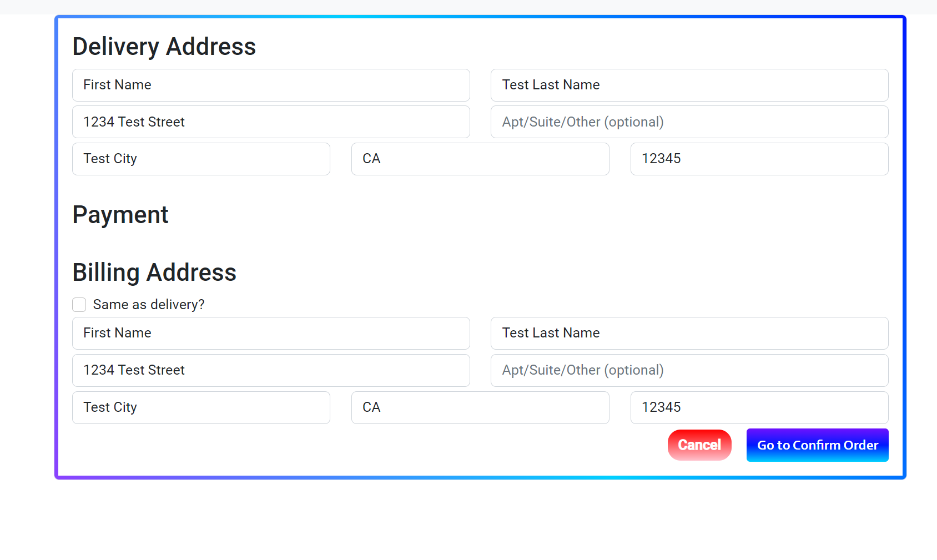Click the billing state CA field
937x560 pixels.
tap(480, 407)
